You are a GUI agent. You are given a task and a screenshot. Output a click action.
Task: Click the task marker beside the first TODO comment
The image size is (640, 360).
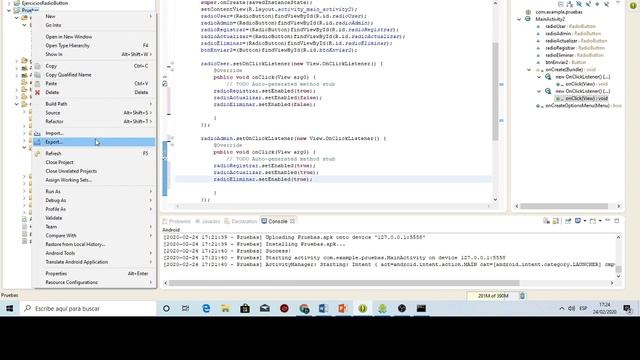pos(164,84)
